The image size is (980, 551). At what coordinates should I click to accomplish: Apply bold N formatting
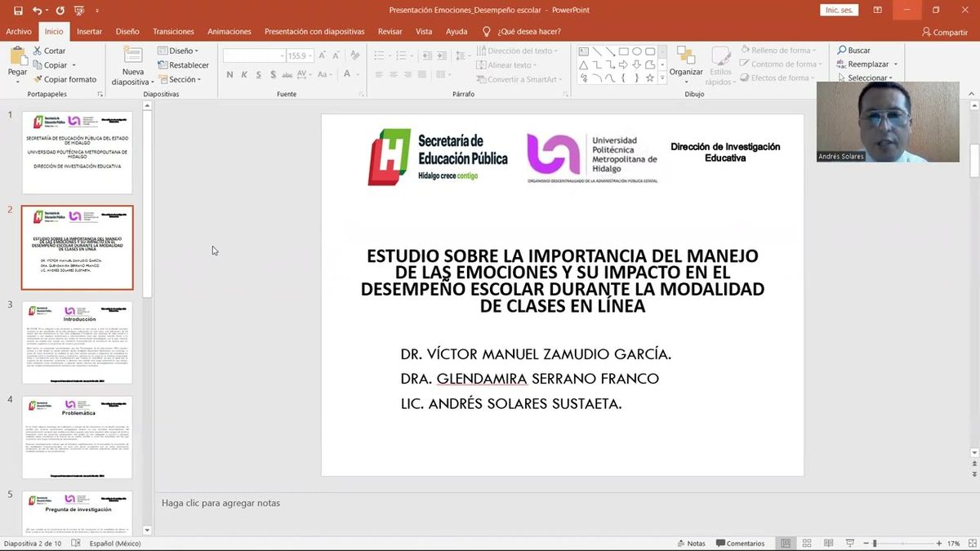point(230,74)
